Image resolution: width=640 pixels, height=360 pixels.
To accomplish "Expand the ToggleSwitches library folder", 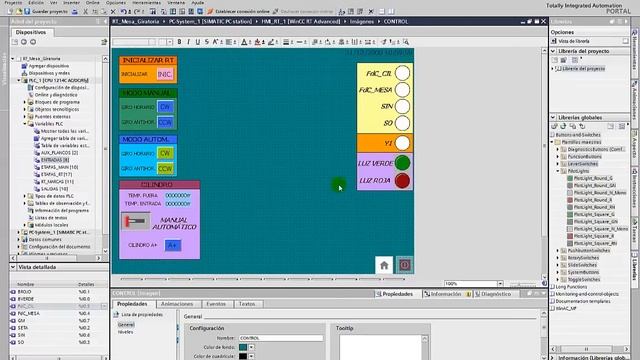I will click(x=558, y=280).
